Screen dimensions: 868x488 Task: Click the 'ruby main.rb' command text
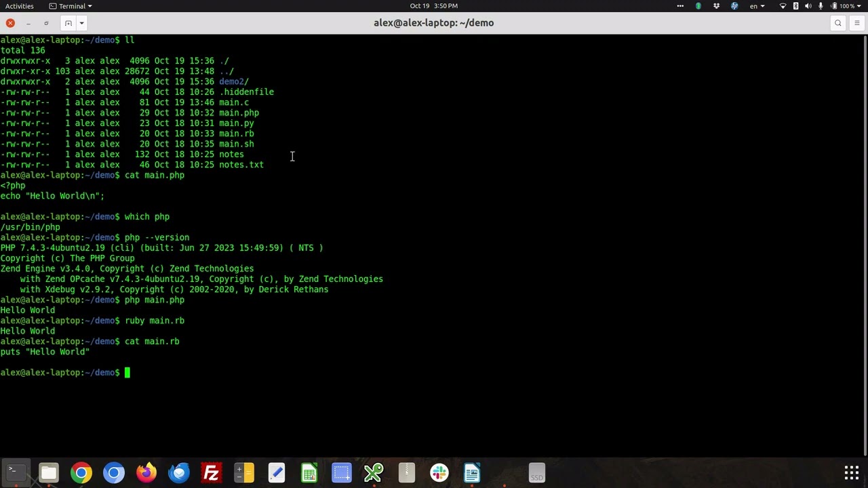click(x=155, y=321)
